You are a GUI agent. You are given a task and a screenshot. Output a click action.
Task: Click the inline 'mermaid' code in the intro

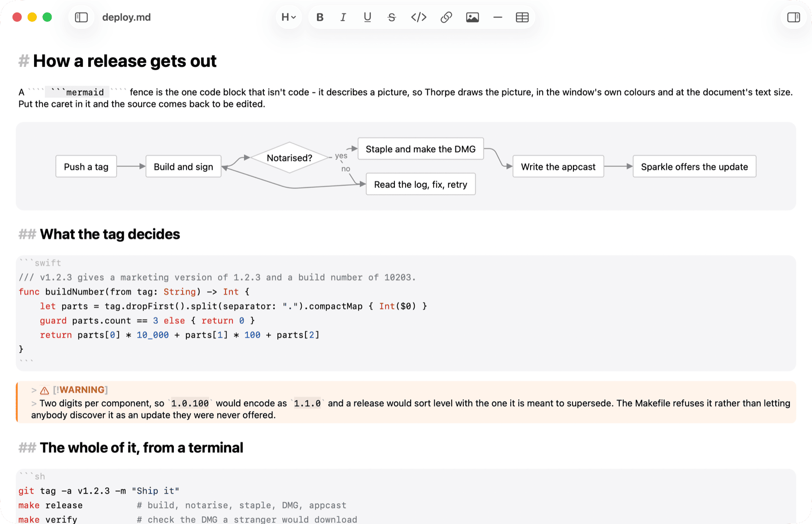coord(78,92)
